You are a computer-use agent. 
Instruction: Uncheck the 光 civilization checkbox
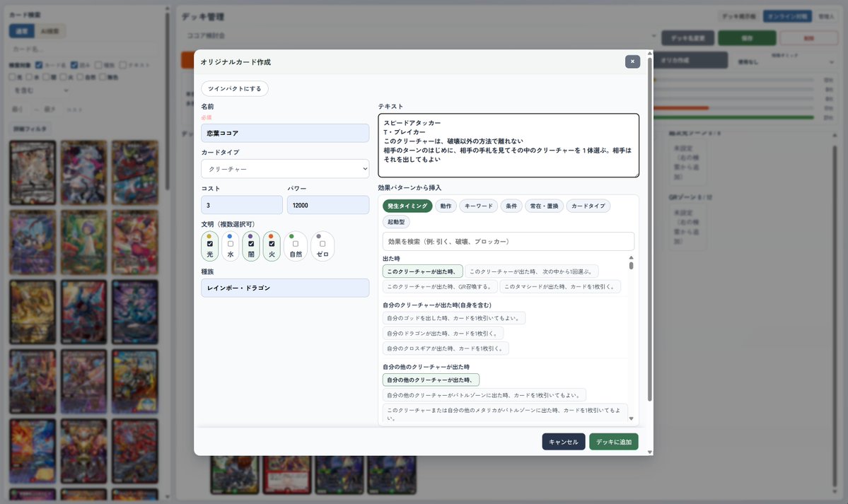[210, 244]
